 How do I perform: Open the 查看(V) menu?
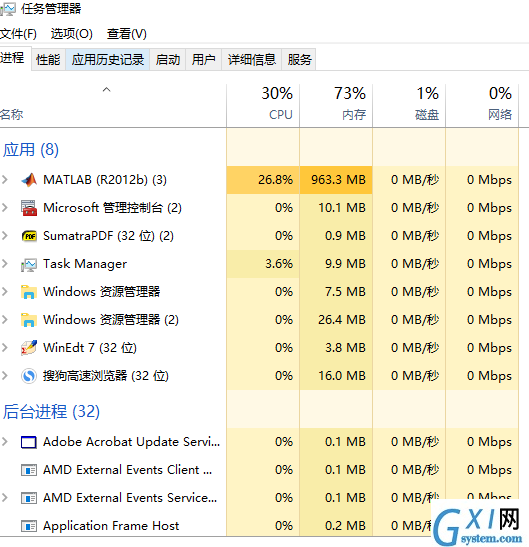(x=126, y=34)
